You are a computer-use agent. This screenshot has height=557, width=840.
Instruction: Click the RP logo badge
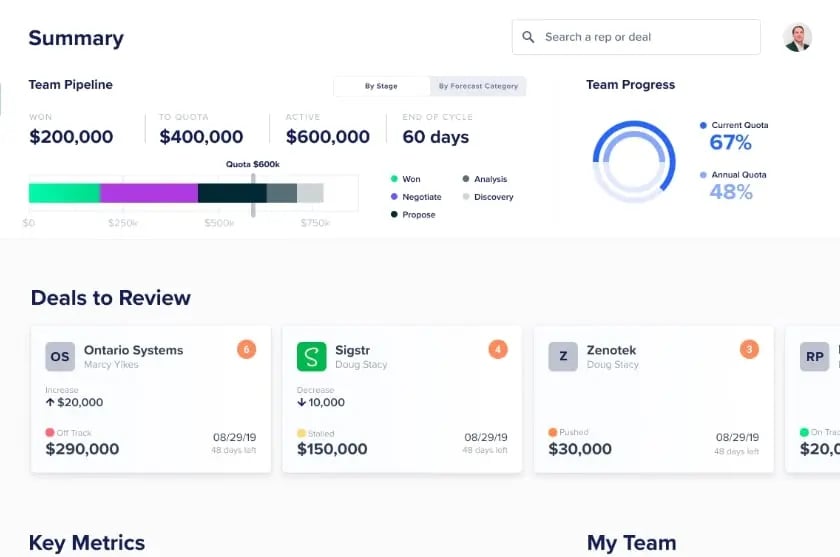(x=814, y=357)
